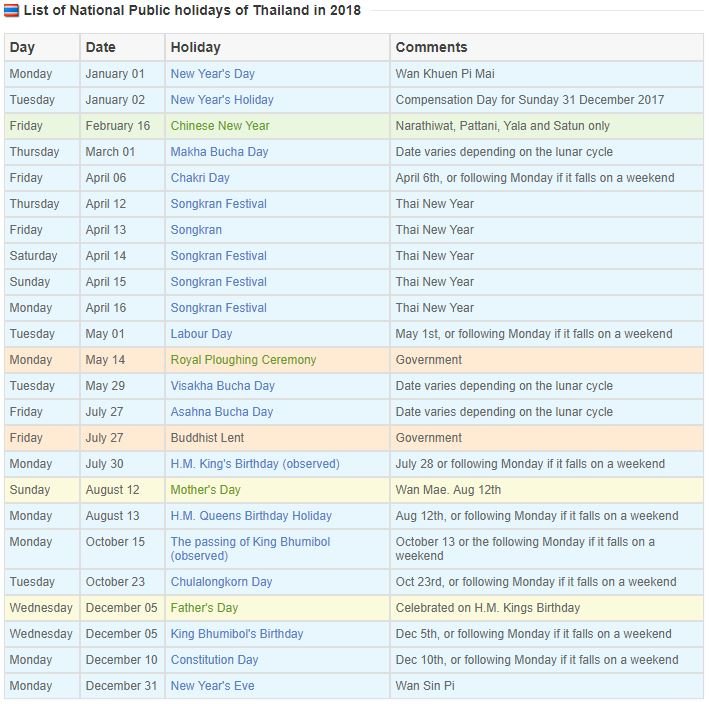Screen dimensions: 709x704
Task: Click the Date column header
Action: [100, 47]
